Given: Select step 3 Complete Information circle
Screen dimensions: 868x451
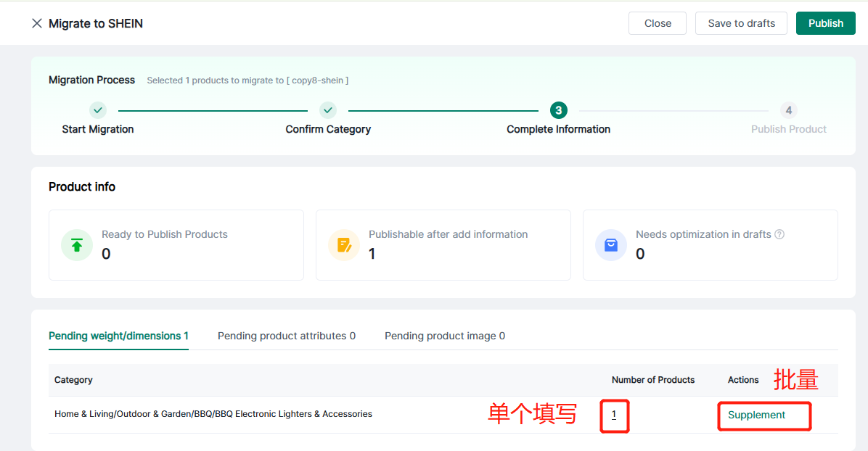Looking at the screenshot, I should pyautogui.click(x=558, y=110).
